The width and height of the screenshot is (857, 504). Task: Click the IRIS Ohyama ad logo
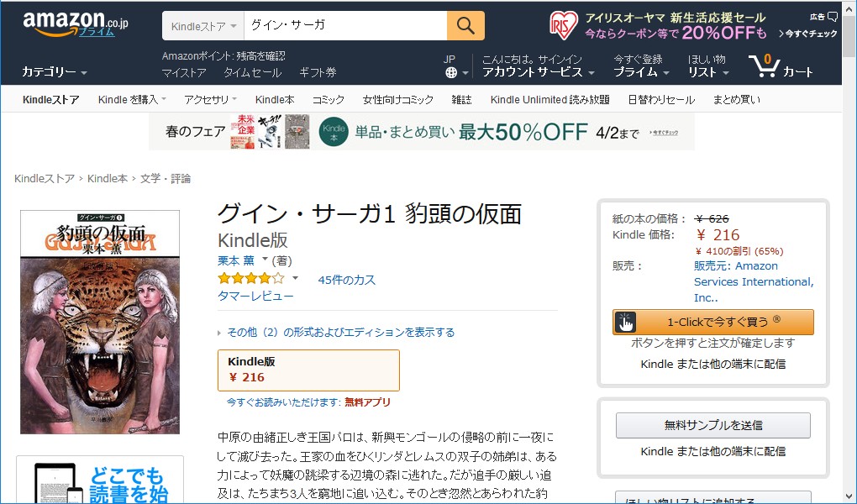(563, 25)
